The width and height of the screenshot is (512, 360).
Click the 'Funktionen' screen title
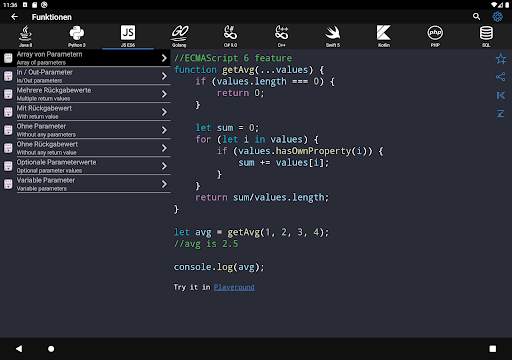(52, 17)
